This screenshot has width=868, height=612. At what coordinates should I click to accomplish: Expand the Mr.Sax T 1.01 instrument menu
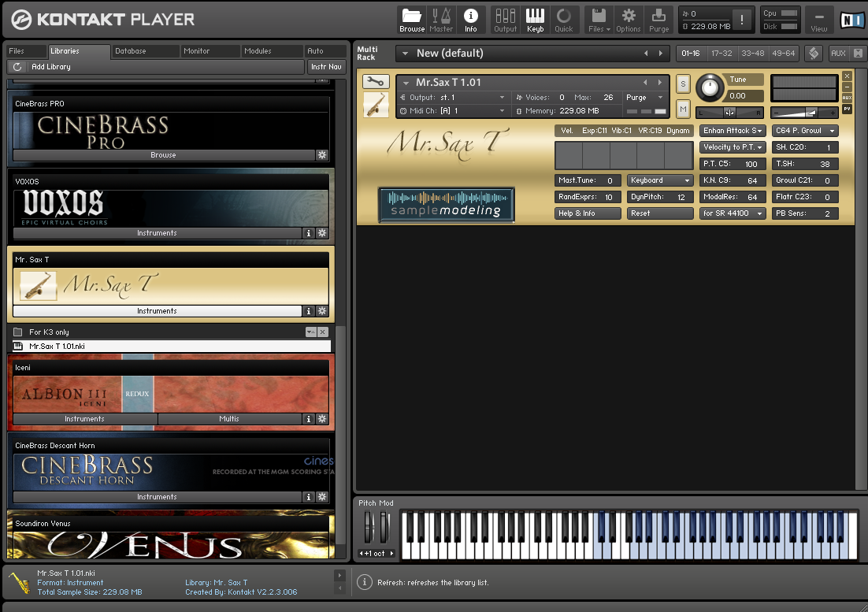tap(406, 83)
